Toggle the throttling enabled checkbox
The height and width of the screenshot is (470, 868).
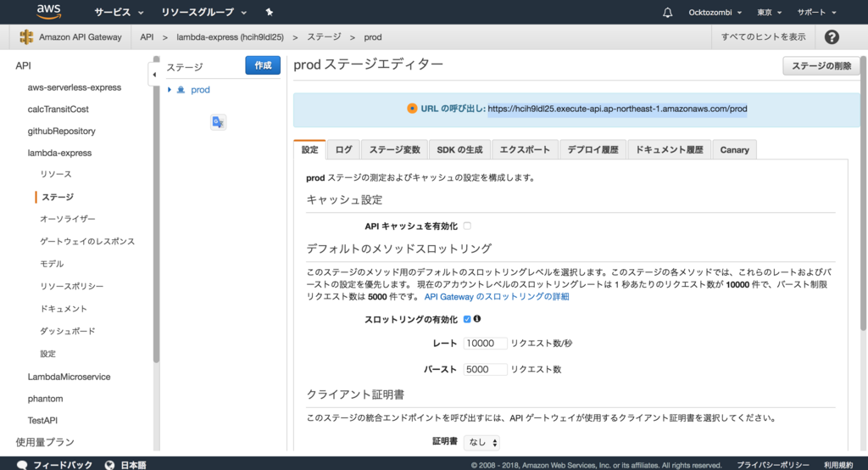point(467,319)
